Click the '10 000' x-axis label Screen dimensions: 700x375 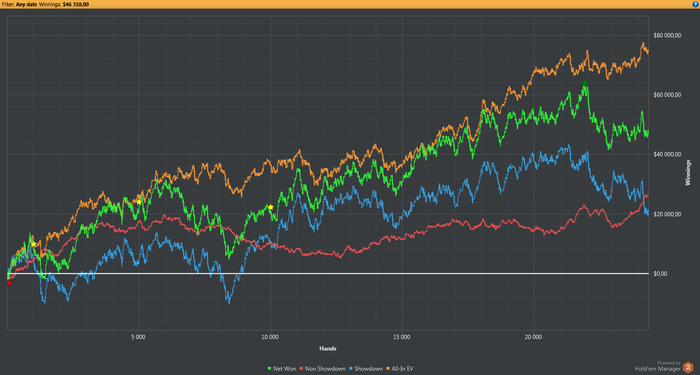tap(270, 337)
